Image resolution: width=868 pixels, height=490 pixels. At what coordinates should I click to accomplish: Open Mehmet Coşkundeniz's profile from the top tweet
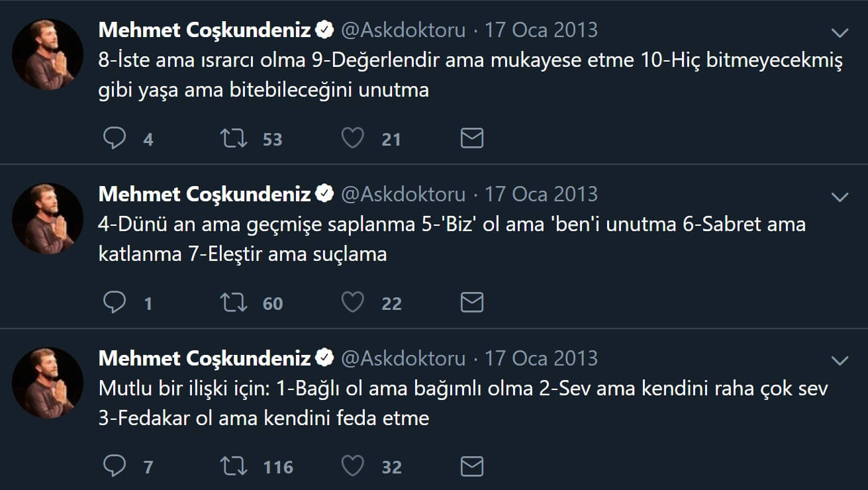point(204,30)
